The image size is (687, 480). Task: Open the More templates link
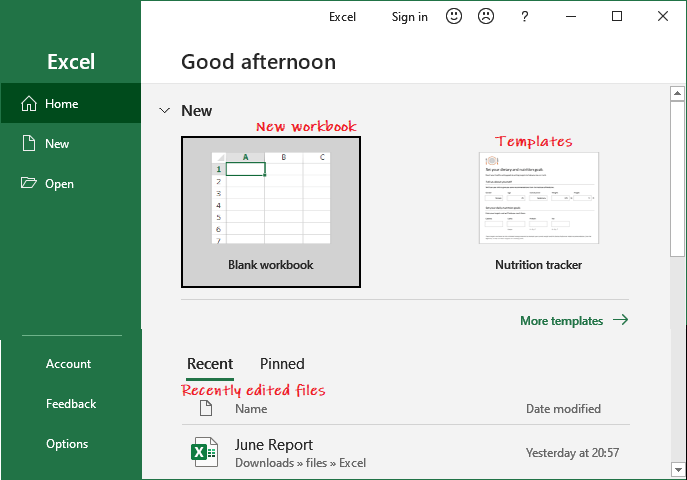click(562, 321)
